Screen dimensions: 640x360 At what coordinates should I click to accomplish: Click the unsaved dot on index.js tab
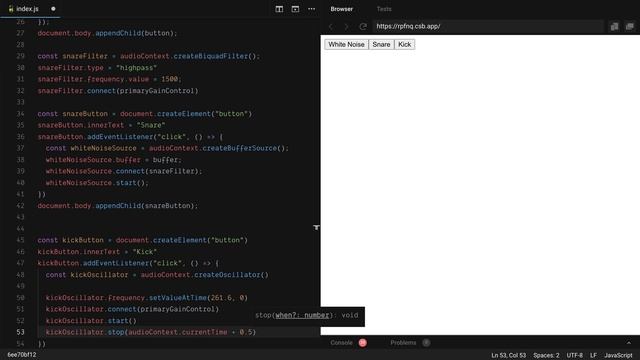[53, 9]
